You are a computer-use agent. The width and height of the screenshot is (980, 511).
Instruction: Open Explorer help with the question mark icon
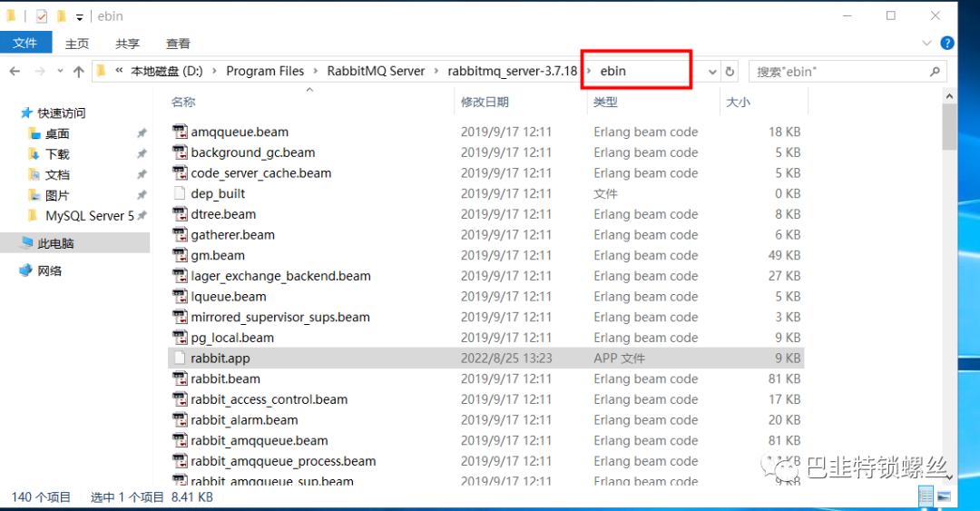pos(947,44)
